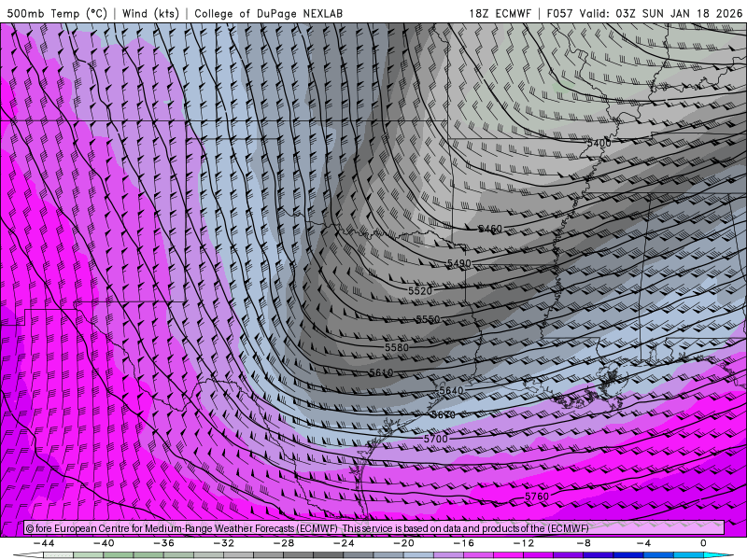Click the 5550 height contour label

[428, 319]
